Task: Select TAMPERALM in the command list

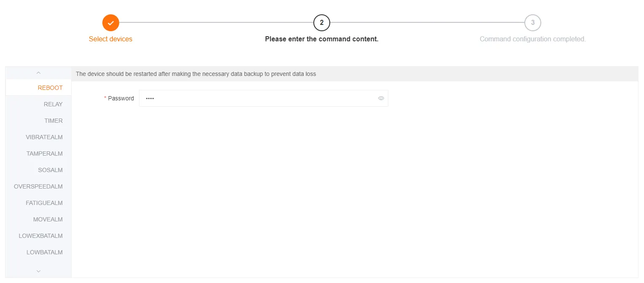Action: 45,154
